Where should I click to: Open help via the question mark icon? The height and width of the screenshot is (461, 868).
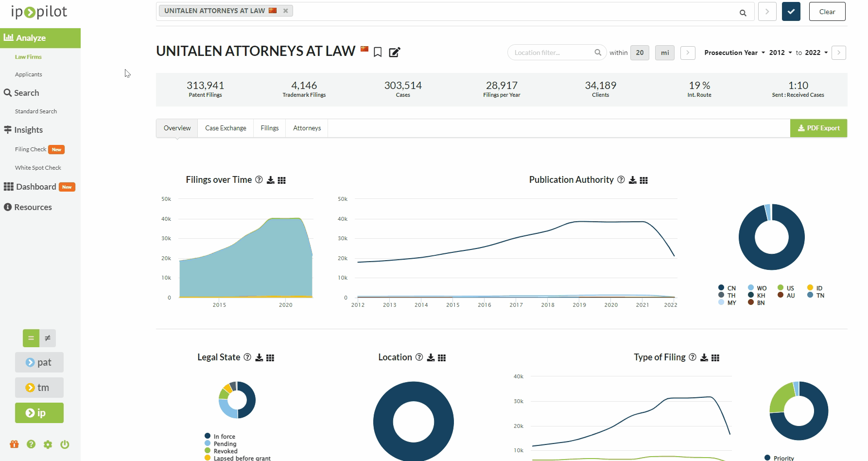point(31,444)
